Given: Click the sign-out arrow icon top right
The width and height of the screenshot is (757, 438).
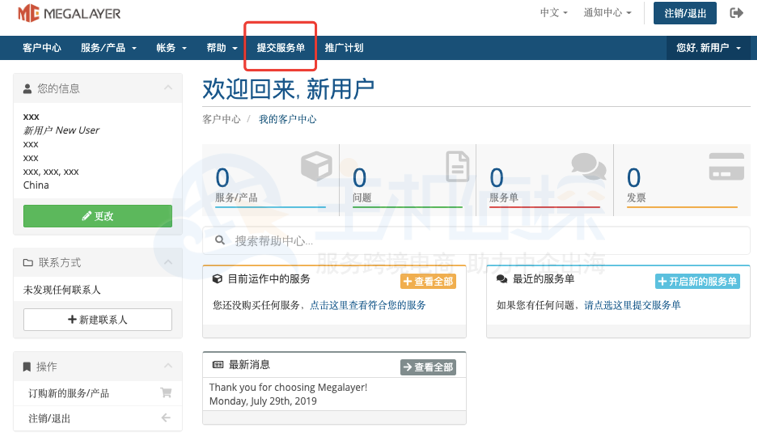Looking at the screenshot, I should pyautogui.click(x=737, y=13).
